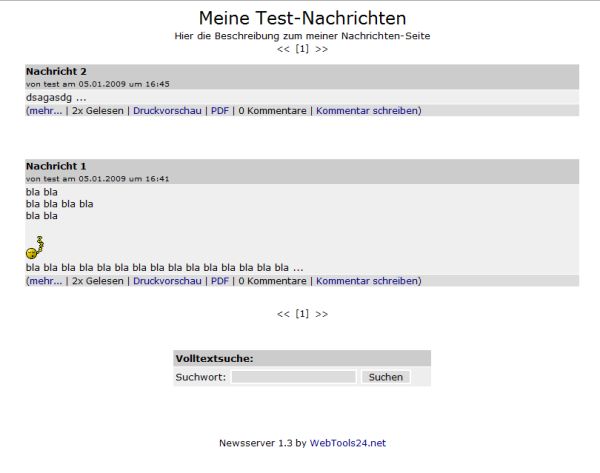Go to next page with bottom '>>' pager

[321, 314]
